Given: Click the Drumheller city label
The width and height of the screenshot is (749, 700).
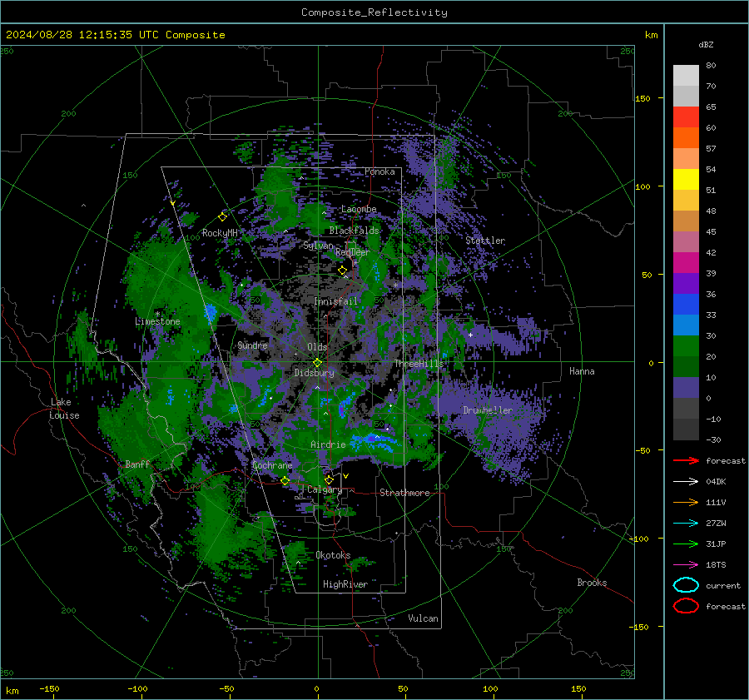Looking at the screenshot, I should (488, 410).
